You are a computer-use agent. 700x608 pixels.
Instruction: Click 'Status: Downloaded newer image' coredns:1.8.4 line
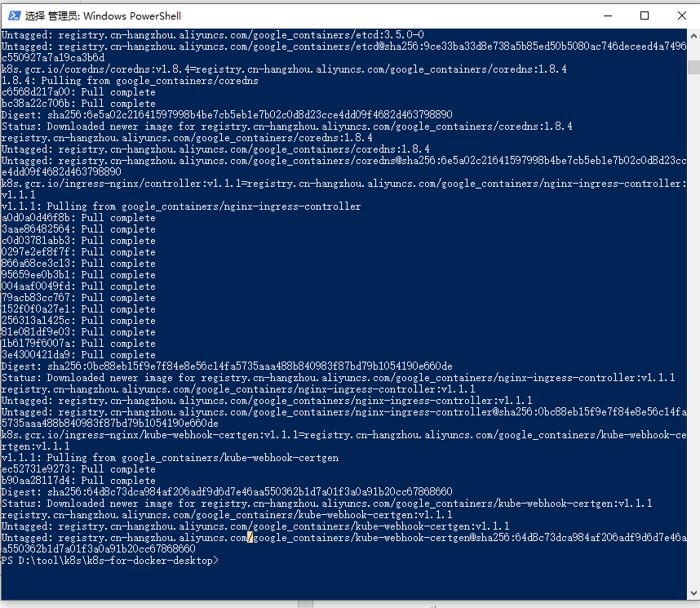[x=286, y=126]
